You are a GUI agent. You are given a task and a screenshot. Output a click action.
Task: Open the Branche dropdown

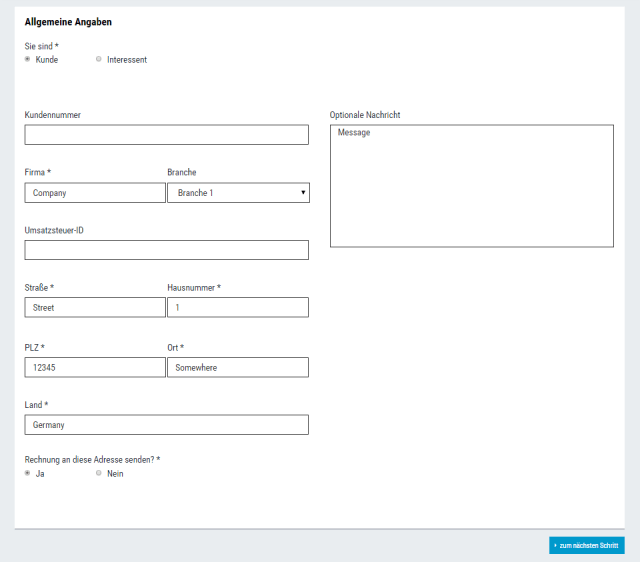[x=237, y=193]
